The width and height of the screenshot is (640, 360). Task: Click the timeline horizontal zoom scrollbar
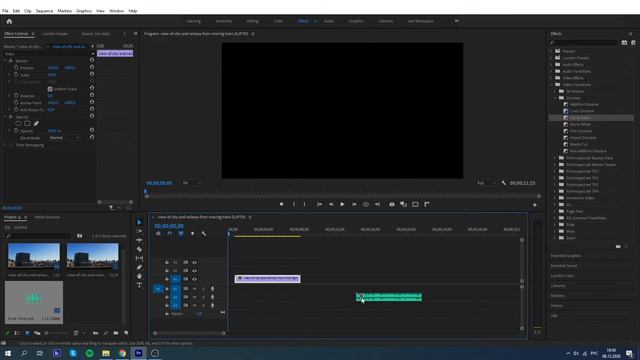click(189, 333)
